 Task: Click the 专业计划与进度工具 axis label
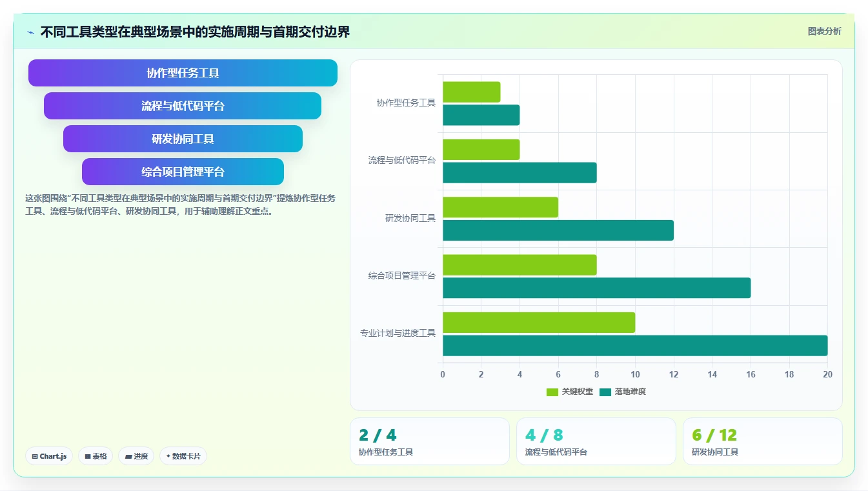pyautogui.click(x=398, y=334)
